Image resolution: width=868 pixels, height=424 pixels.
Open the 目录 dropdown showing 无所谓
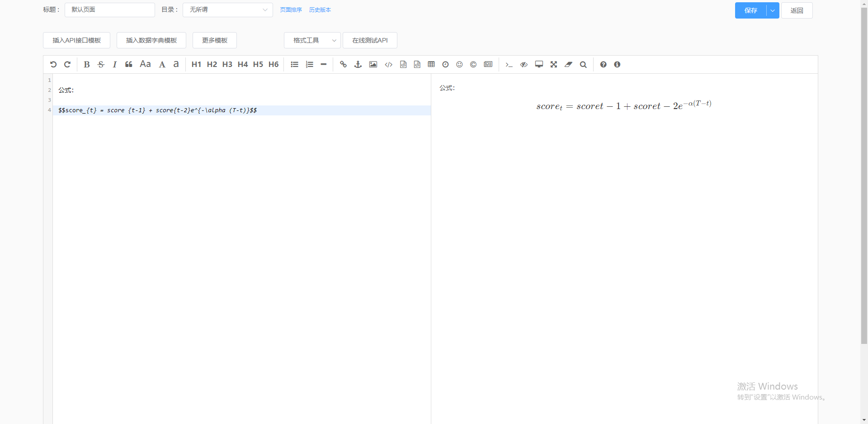click(x=227, y=10)
